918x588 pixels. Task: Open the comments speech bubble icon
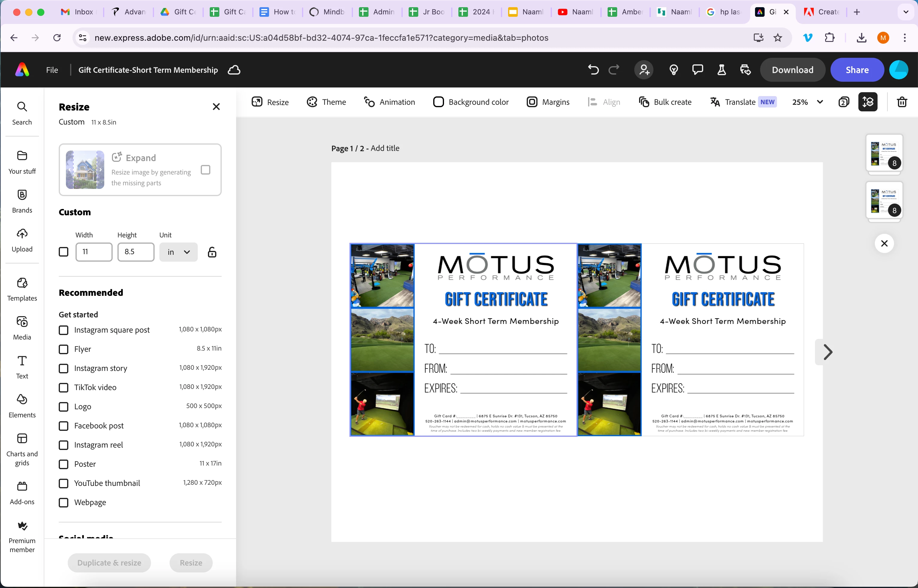pos(697,70)
